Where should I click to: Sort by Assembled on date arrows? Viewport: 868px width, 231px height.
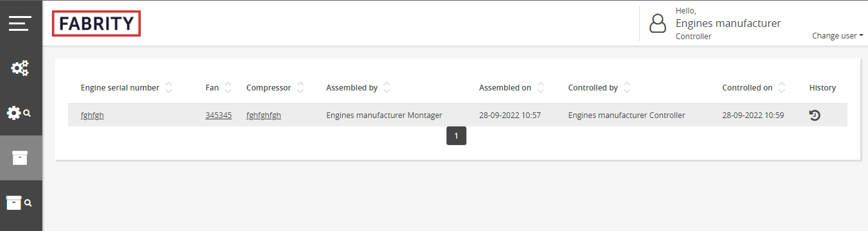point(540,88)
